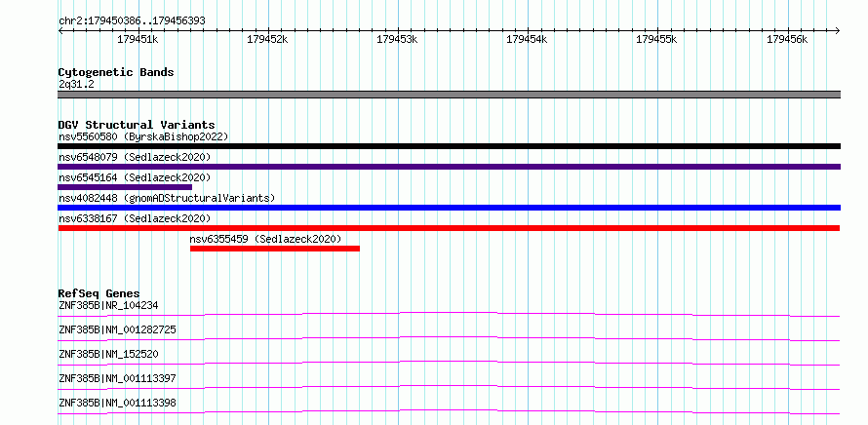Open variant label nsv6548079 (Sedlazeck2020)
Screen dimensions: 868x425
[135, 157]
